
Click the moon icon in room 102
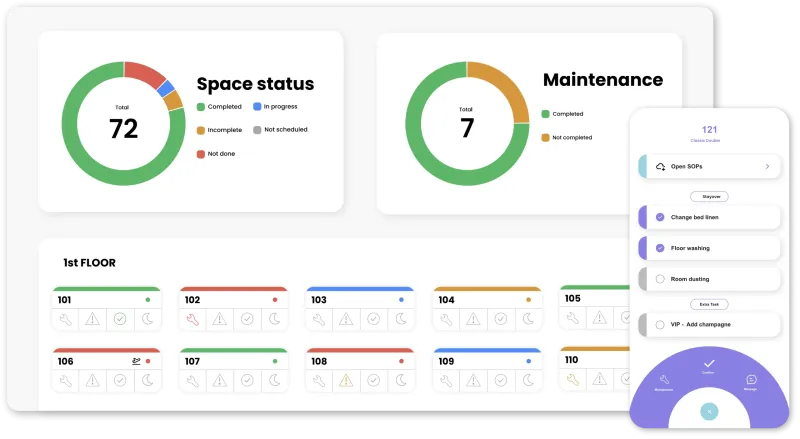coord(274,319)
